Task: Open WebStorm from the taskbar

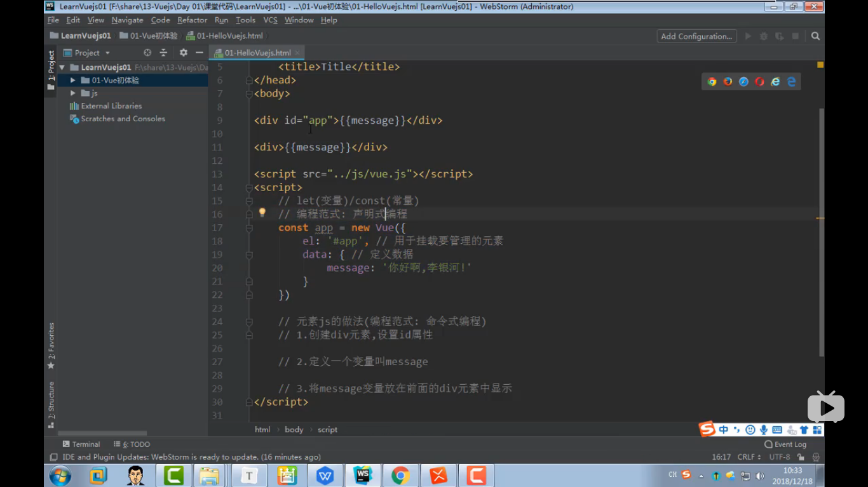Action: [362, 476]
